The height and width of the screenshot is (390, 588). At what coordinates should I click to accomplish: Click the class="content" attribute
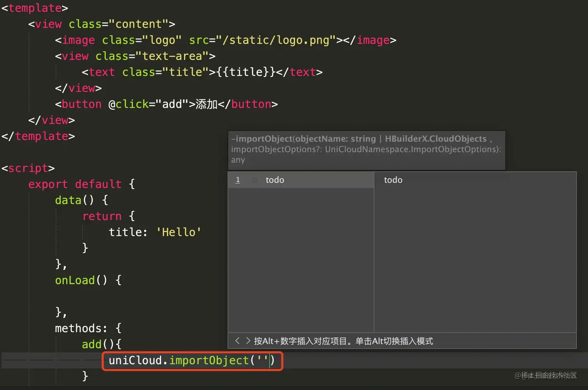pos(119,24)
